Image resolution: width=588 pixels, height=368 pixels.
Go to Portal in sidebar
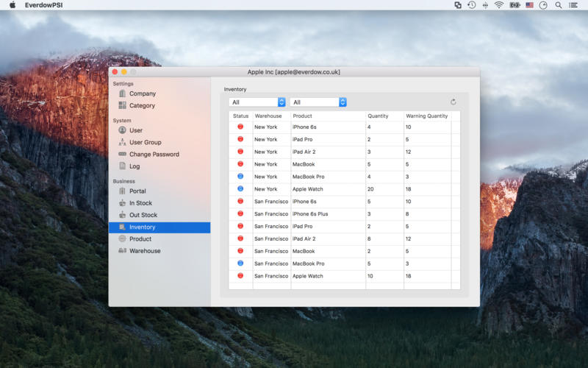pyautogui.click(x=137, y=191)
